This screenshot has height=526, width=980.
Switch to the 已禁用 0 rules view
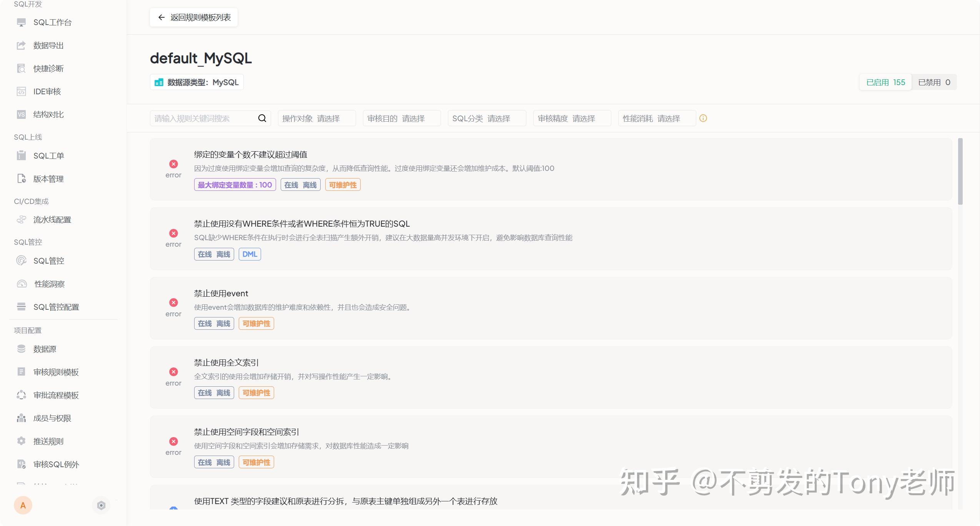[934, 82]
